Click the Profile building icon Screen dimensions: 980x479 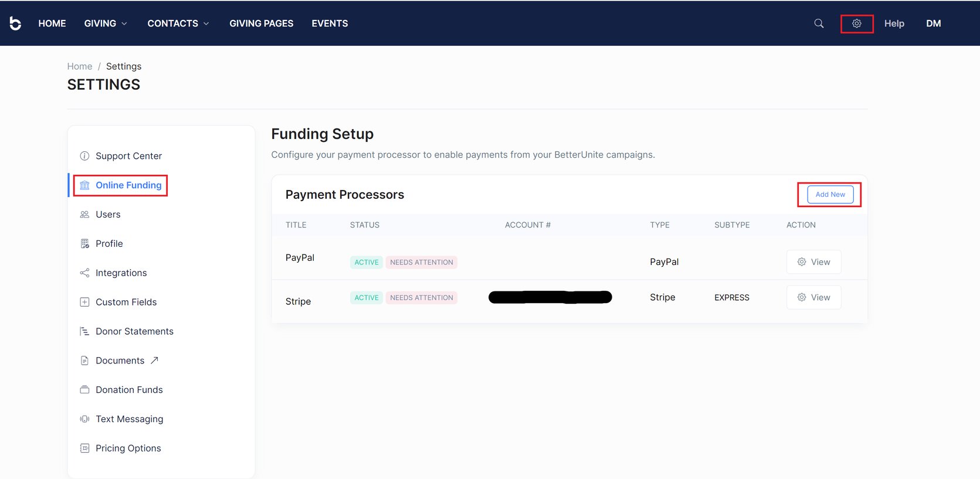[x=84, y=244]
